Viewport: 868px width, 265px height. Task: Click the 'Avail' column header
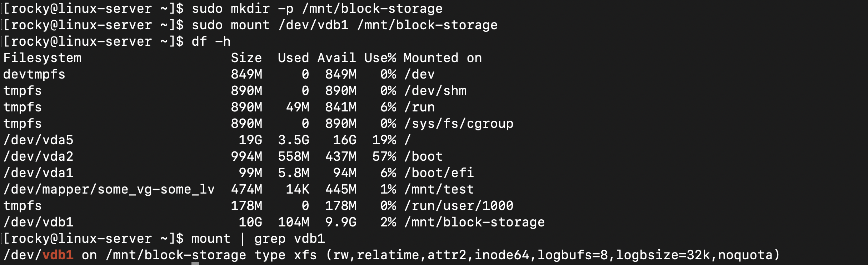(336, 58)
